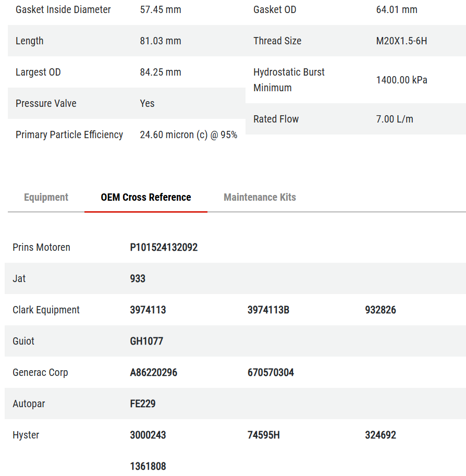Click the Largest OD label
466x476 pixels.
point(38,72)
